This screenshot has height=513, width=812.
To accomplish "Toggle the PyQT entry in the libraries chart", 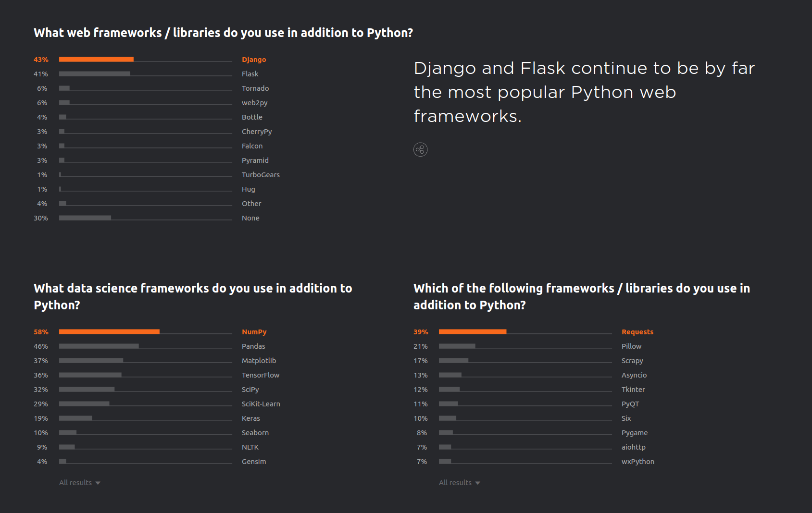I will pos(630,403).
